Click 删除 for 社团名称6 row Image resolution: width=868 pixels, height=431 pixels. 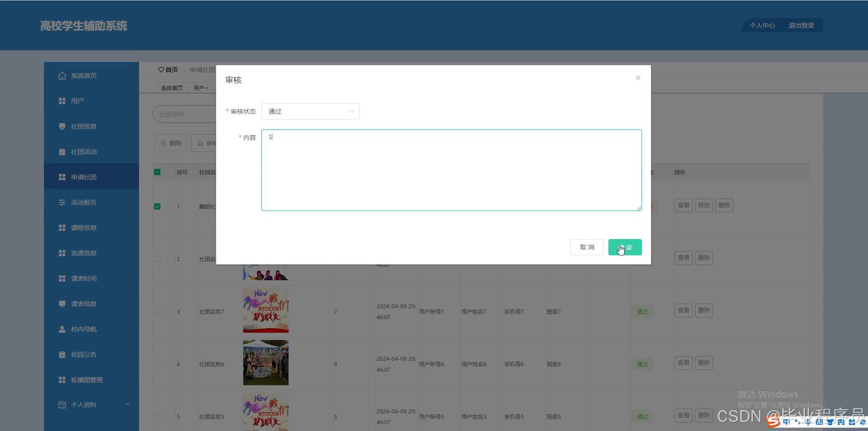[704, 363]
